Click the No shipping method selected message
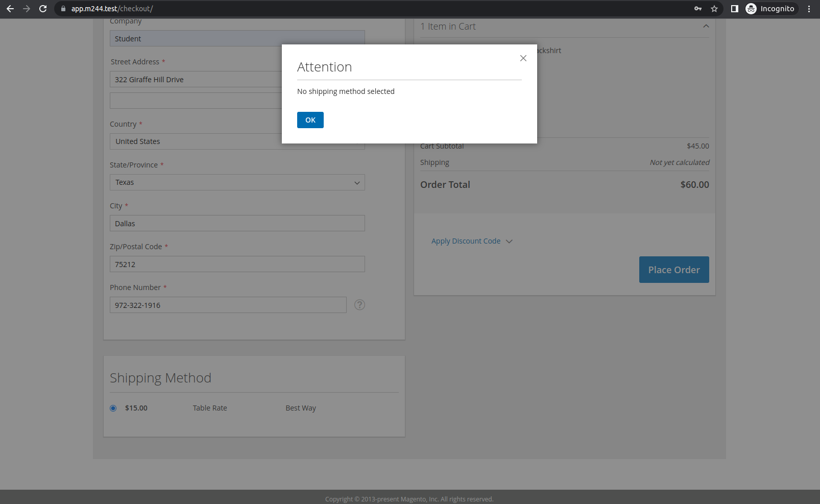The image size is (820, 504). (x=346, y=91)
